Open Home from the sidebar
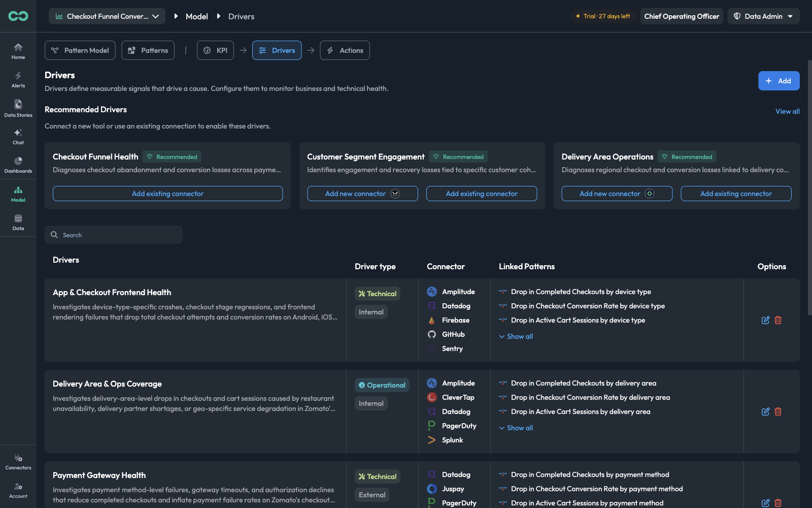 pyautogui.click(x=18, y=51)
